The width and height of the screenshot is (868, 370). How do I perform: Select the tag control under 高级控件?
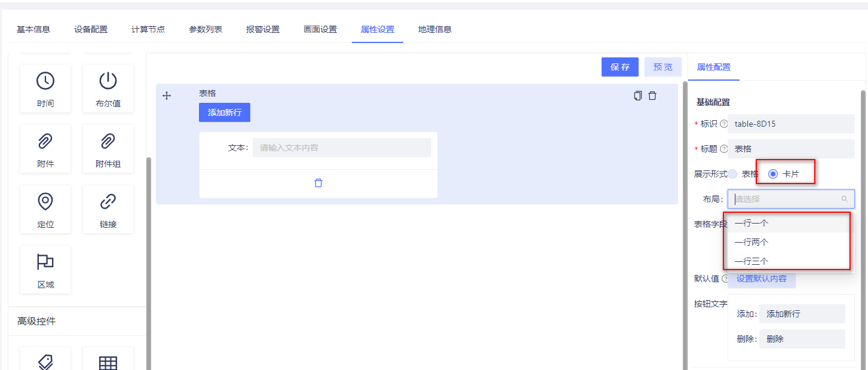pos(45,360)
